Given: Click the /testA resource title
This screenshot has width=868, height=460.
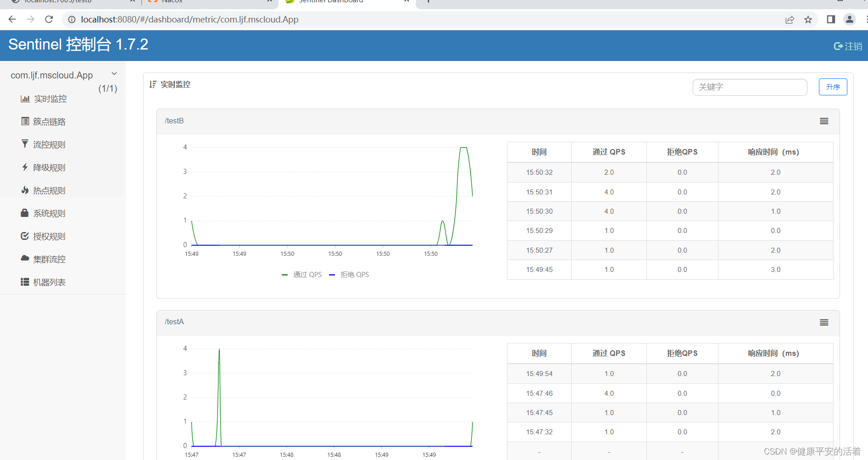Looking at the screenshot, I should click(x=174, y=321).
